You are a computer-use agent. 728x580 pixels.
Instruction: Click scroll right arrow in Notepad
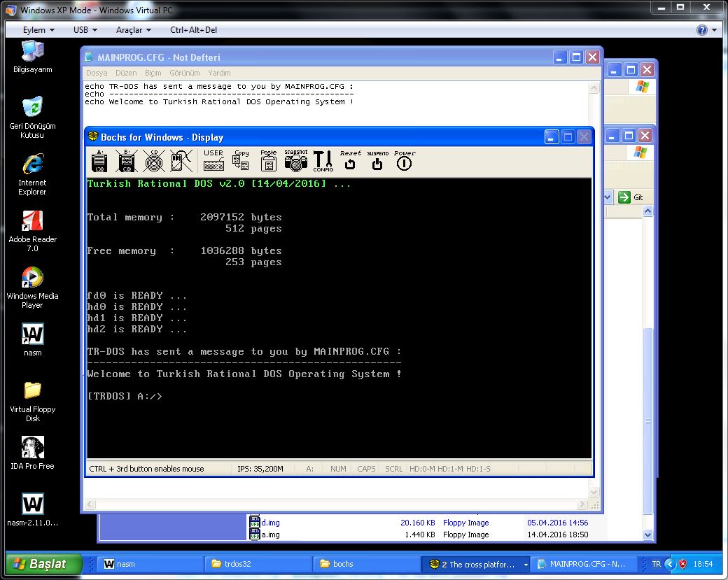tap(582, 504)
